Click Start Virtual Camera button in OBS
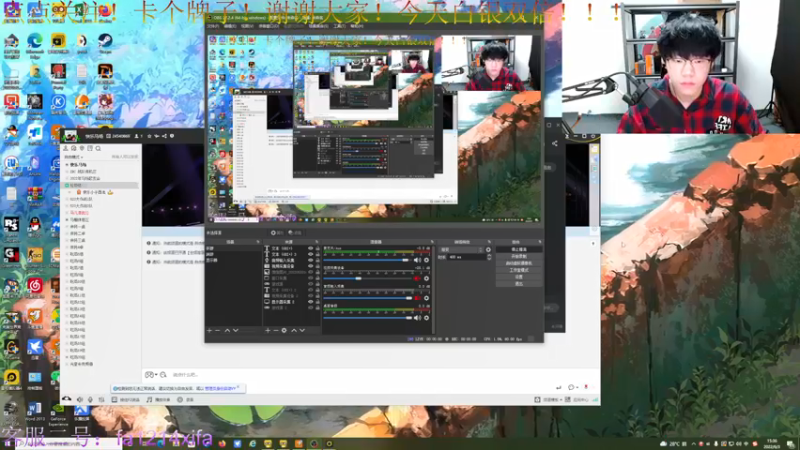The width and height of the screenshot is (800, 450). (519, 263)
